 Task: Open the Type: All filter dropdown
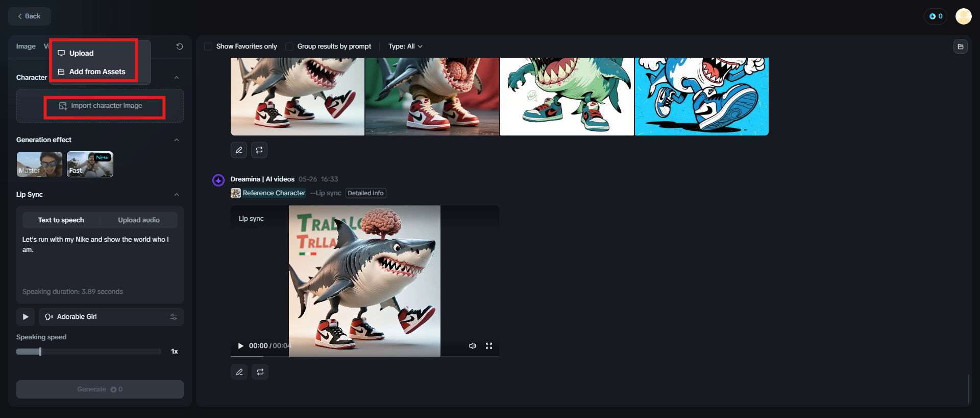[405, 47]
